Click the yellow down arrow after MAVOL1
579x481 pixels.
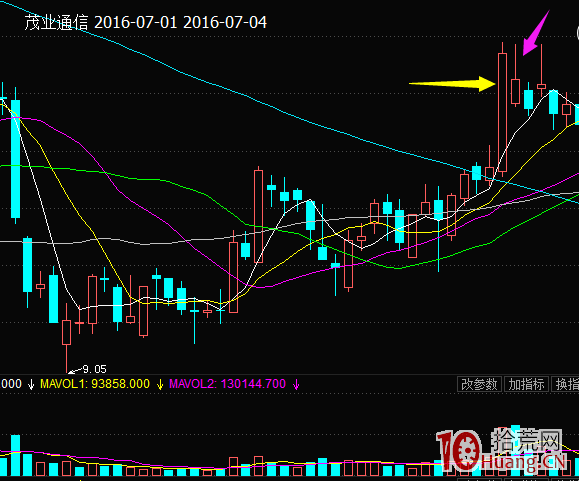coord(160,385)
